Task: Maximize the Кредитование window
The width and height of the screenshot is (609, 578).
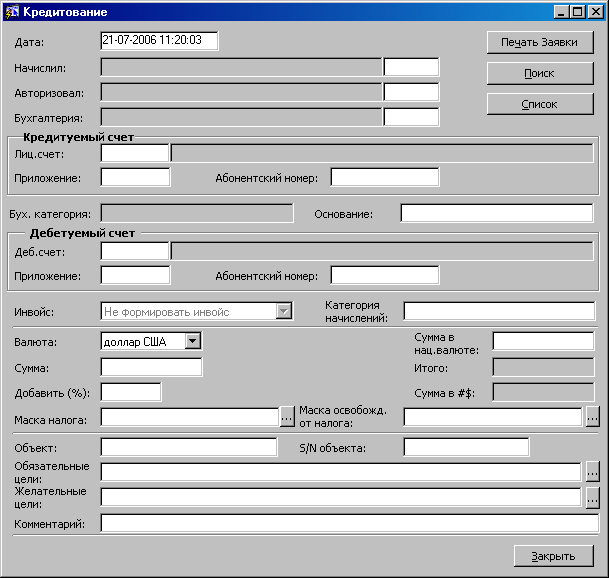Action: (x=577, y=12)
